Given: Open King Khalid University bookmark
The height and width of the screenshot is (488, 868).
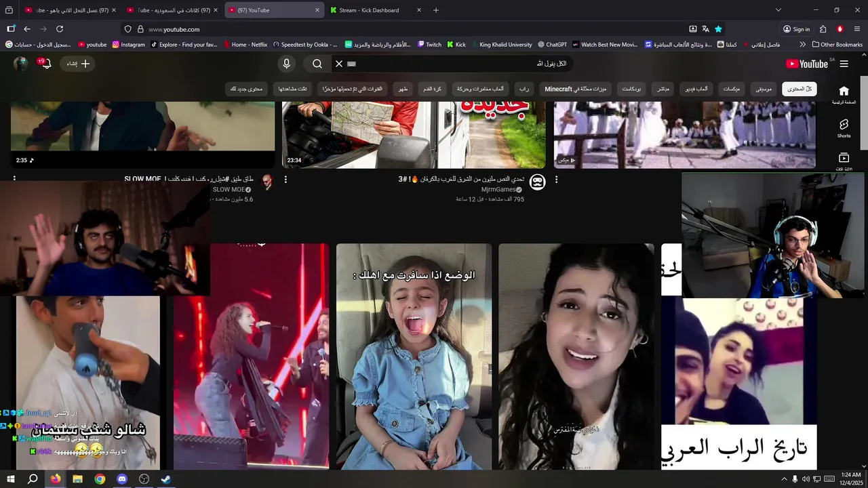Looking at the screenshot, I should point(500,45).
